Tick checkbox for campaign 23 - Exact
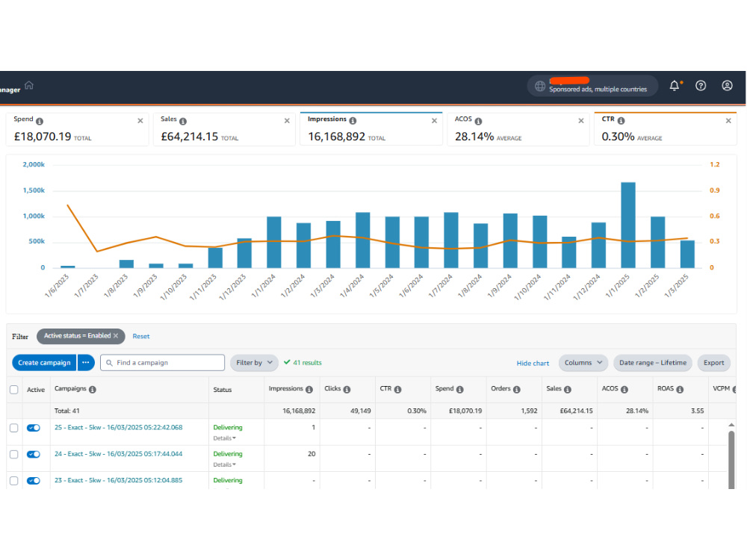 [x=13, y=480]
